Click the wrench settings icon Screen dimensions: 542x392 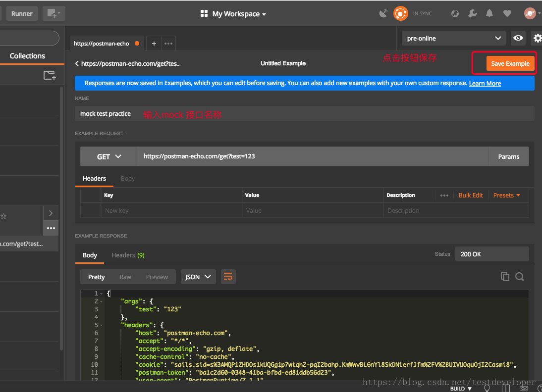473,13
